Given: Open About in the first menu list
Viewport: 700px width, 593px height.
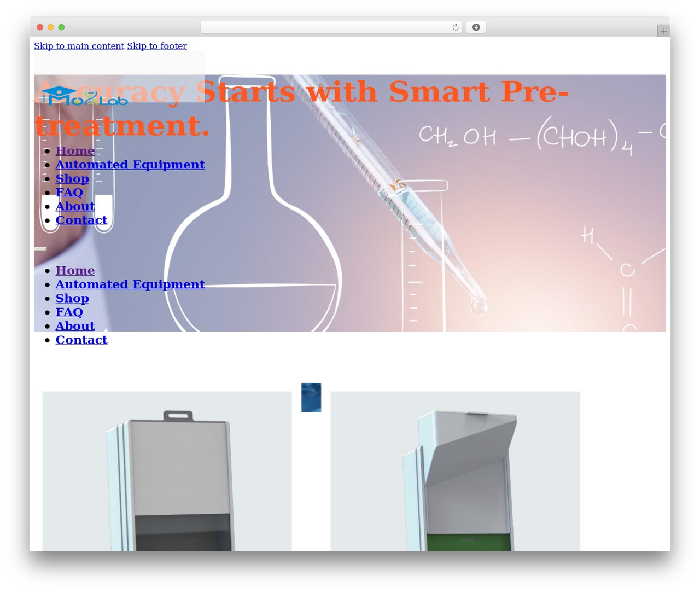Looking at the screenshot, I should pos(75,206).
